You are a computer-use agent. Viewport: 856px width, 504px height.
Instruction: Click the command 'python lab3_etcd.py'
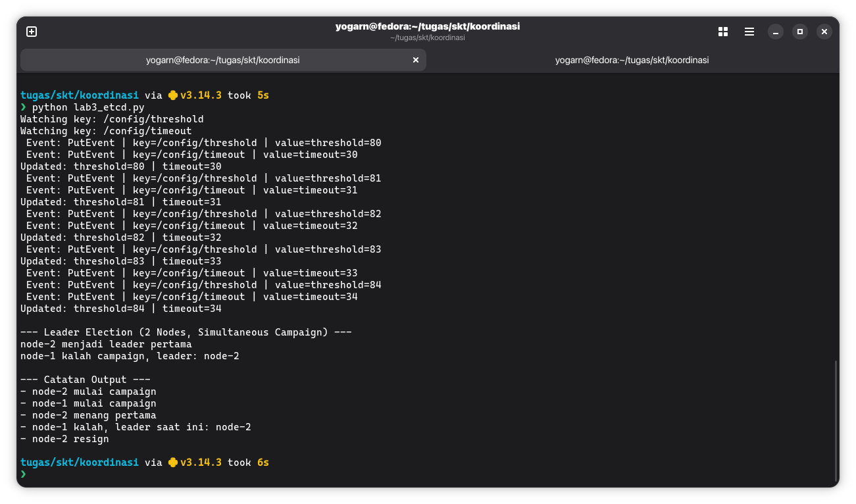click(x=88, y=107)
